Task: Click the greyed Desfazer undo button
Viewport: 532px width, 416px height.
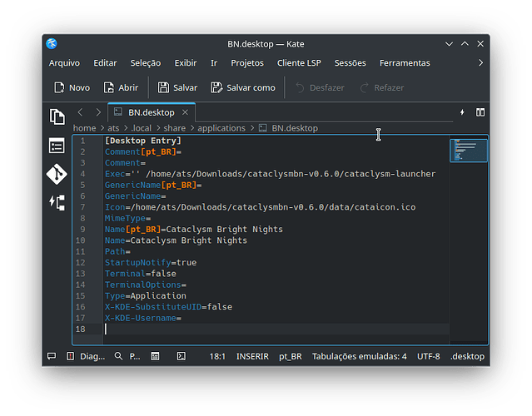Action: (320, 87)
